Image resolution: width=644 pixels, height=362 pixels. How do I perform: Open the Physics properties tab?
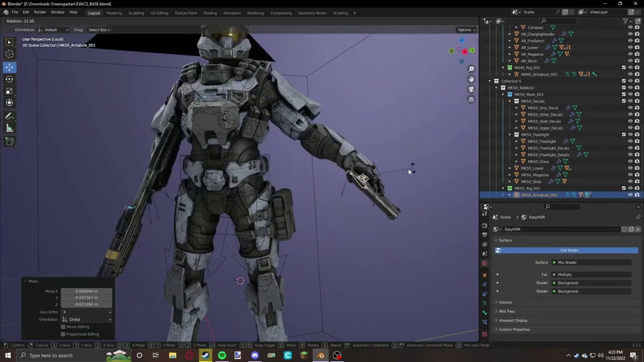point(485,285)
